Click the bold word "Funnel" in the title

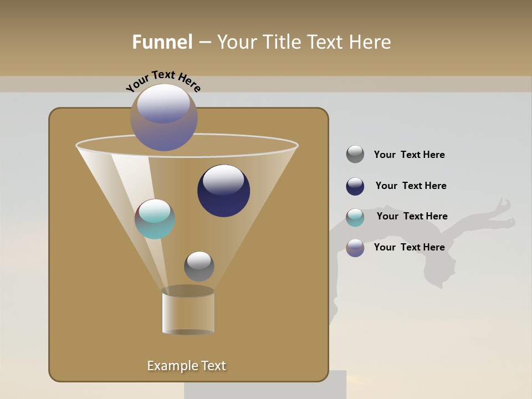[162, 42]
